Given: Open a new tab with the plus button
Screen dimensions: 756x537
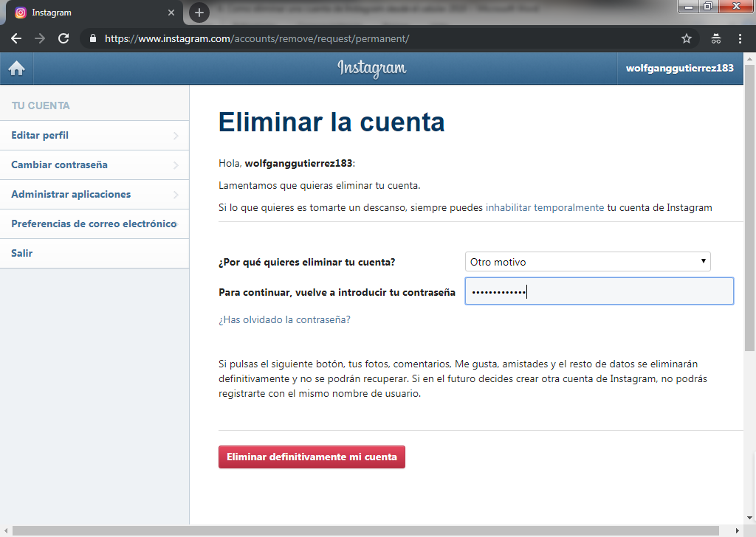Looking at the screenshot, I should tap(199, 13).
